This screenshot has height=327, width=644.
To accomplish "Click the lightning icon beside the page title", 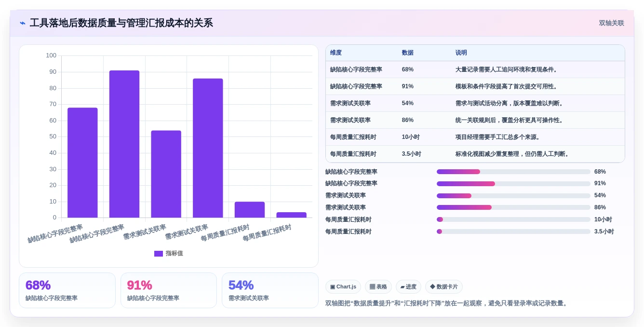I will point(23,23).
